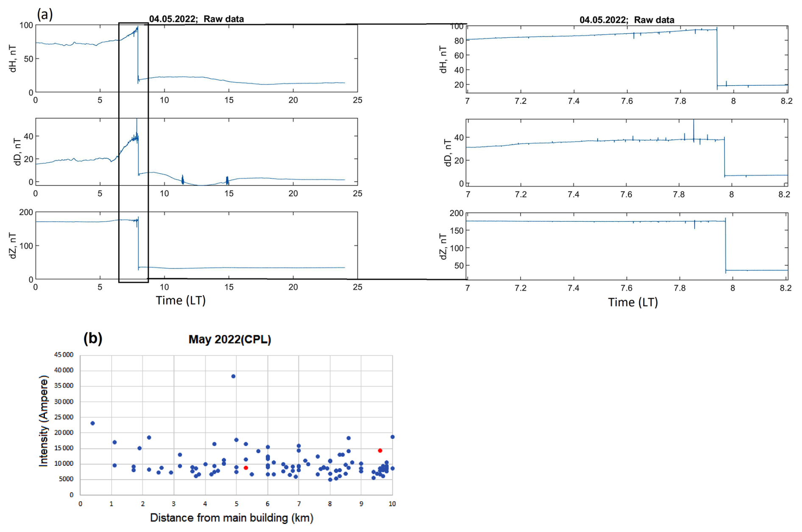Click the "04.05.2022; Raw data" title of 0–25 plot

[196, 19]
